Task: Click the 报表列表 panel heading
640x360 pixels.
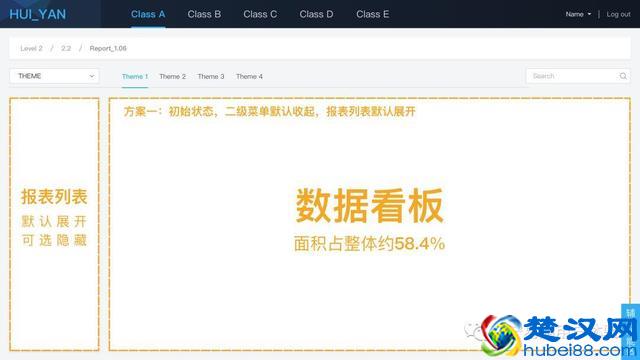Action: 54,197
